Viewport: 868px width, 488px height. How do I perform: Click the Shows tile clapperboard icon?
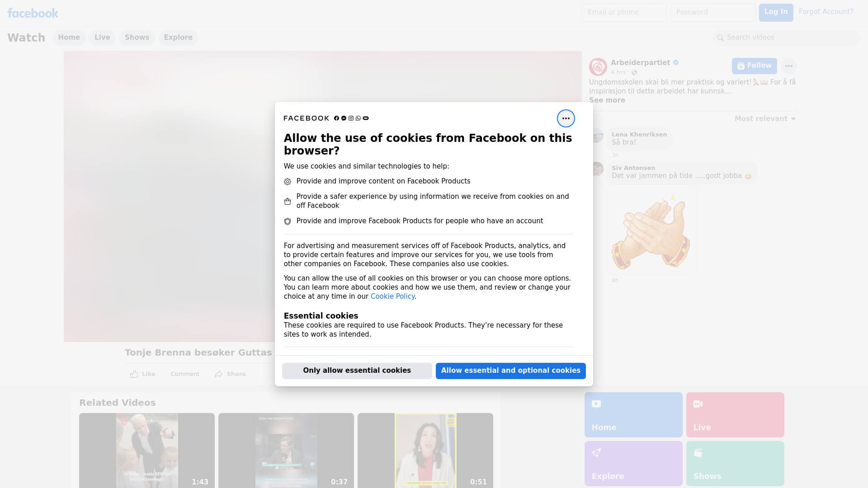tap(698, 453)
